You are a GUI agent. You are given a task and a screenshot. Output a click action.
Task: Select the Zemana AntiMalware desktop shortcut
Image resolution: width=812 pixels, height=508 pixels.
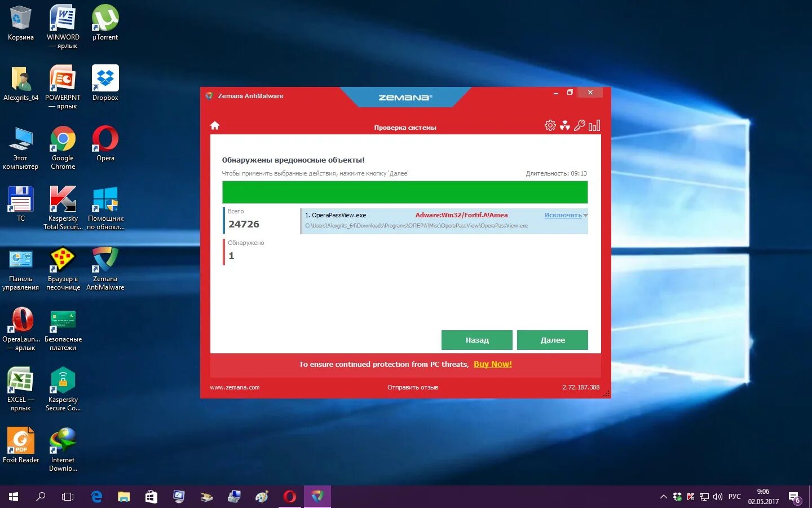click(105, 269)
